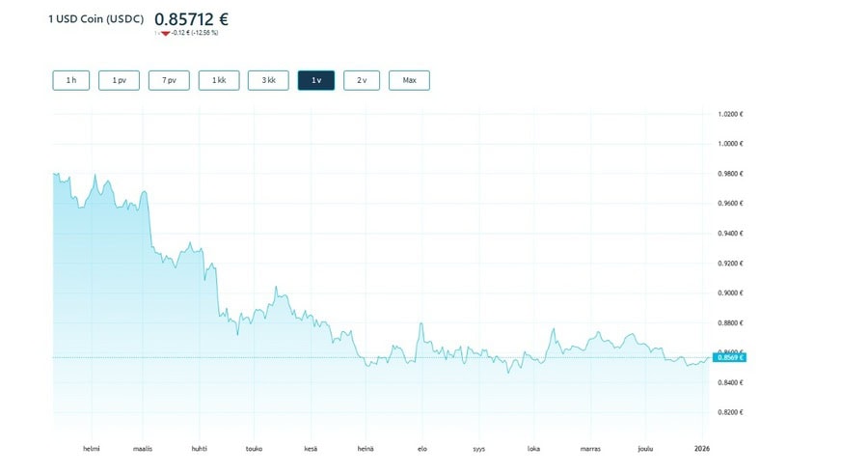
Task: Click the 0.8569 € current price tag
Action: [729, 358]
